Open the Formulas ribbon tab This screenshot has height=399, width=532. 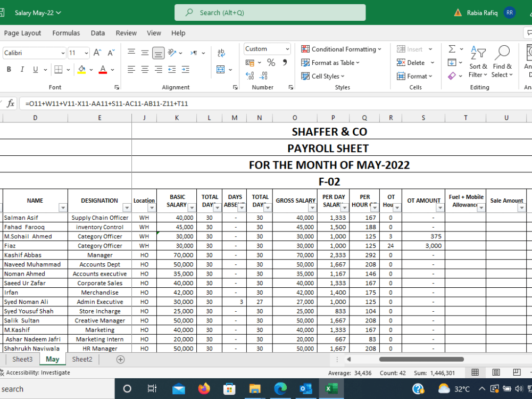(66, 33)
